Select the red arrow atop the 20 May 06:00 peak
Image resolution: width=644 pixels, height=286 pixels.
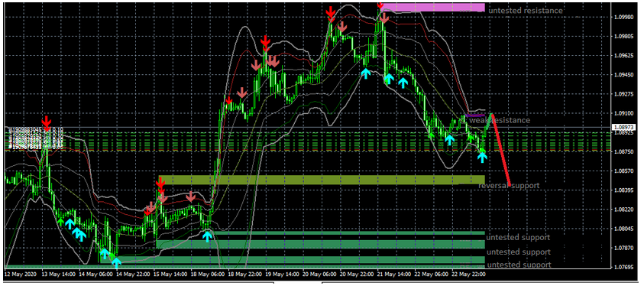(331, 13)
